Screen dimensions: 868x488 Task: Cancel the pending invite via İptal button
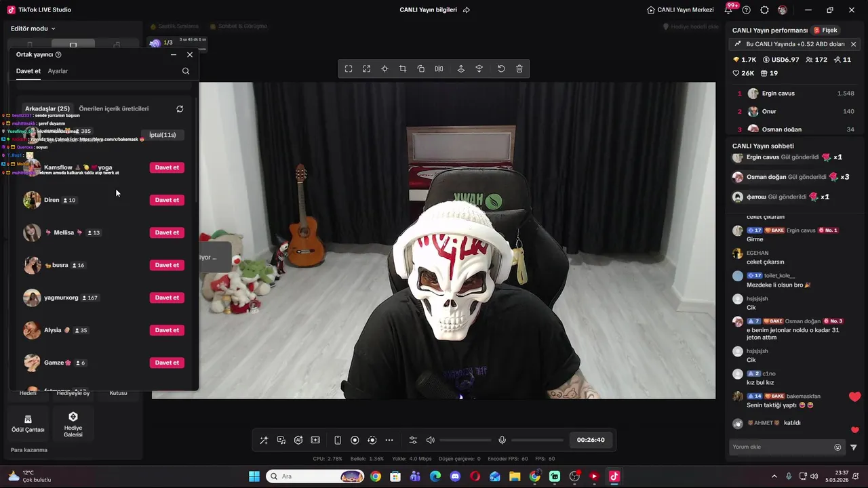tap(163, 135)
